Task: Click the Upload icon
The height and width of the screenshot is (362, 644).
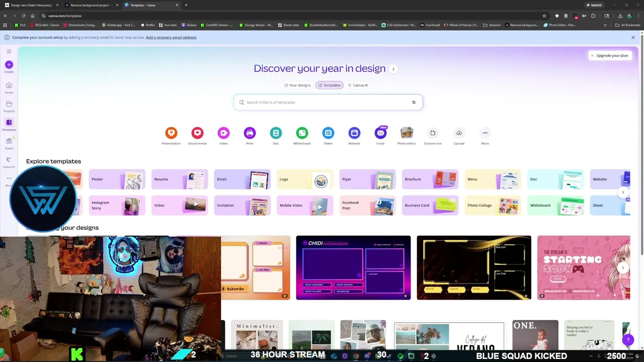Action: (459, 133)
